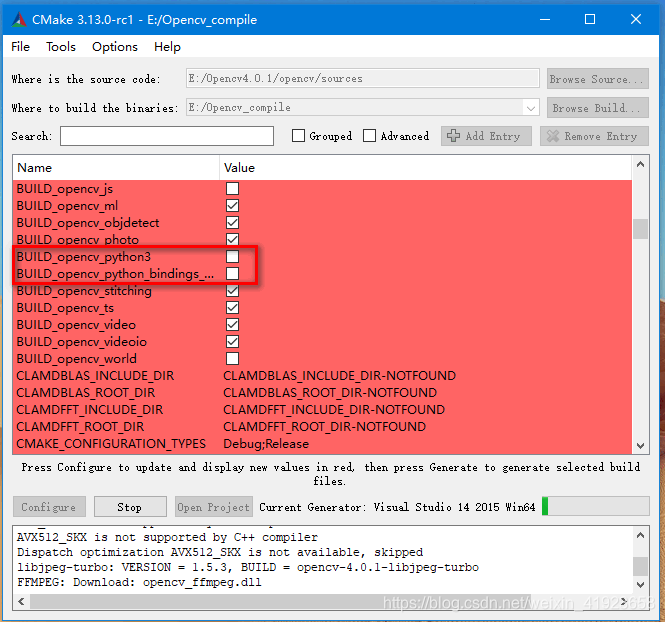The image size is (665, 622).
Task: Click the plus icon on Add Entry
Action: pos(453,136)
